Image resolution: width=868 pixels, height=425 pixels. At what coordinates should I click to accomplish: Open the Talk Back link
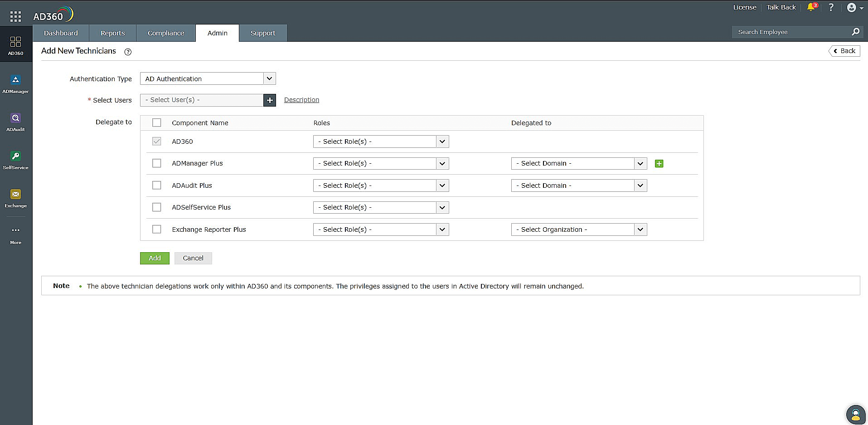pos(781,7)
